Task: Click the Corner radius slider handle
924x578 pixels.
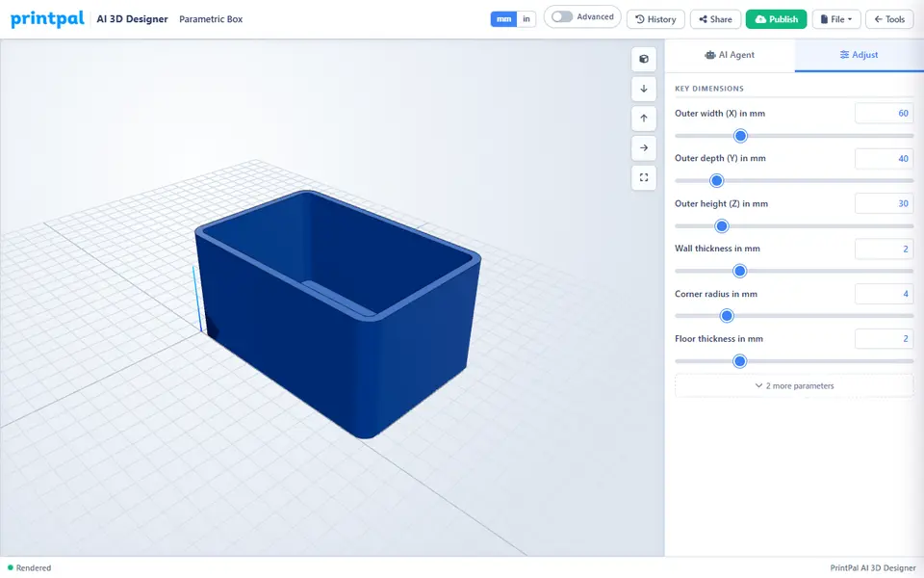Action: (x=728, y=316)
